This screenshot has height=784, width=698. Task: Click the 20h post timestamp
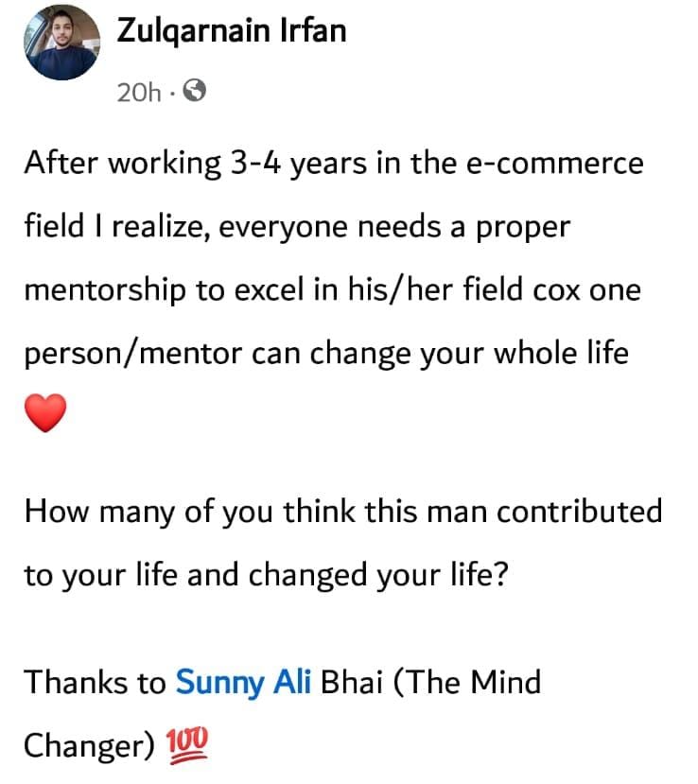[x=137, y=93]
